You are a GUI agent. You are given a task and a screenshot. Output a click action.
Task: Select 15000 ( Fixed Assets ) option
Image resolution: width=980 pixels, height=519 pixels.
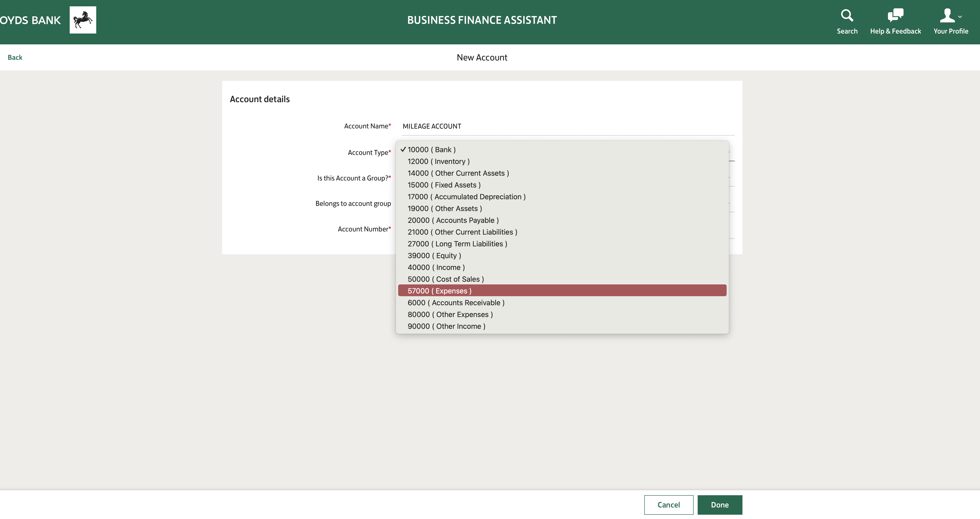pyautogui.click(x=562, y=185)
